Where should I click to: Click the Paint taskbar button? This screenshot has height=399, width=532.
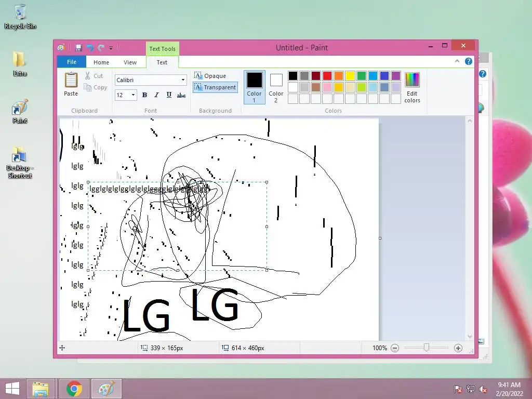tap(107, 389)
